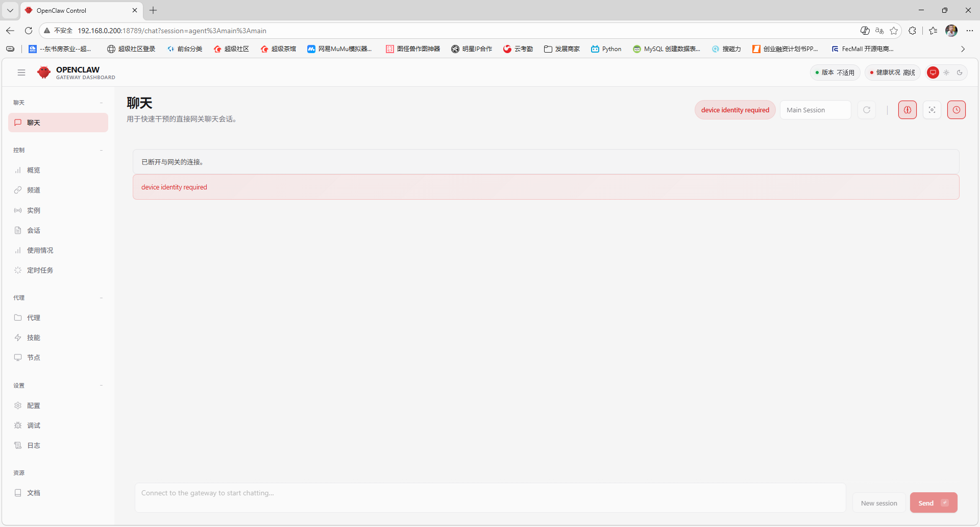The width and height of the screenshot is (980, 527).
Task: Collapse the 控制 sidebar section
Action: pyautogui.click(x=101, y=150)
